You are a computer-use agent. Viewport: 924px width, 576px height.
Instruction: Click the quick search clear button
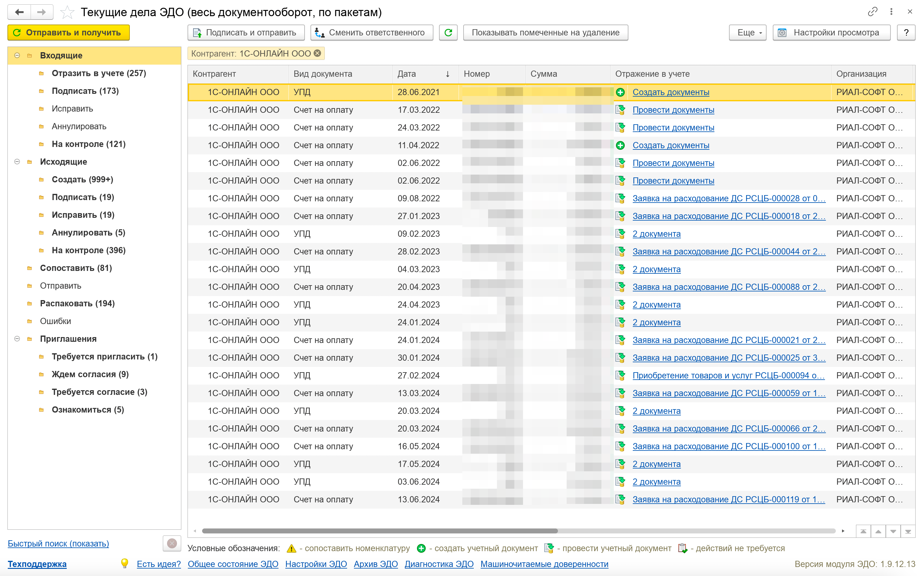click(x=172, y=543)
